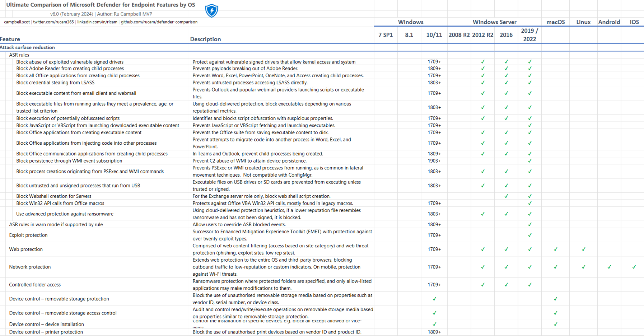Select 'Use advanced protection against ransomware' cell
This screenshot has width=644, height=336.
coord(65,214)
